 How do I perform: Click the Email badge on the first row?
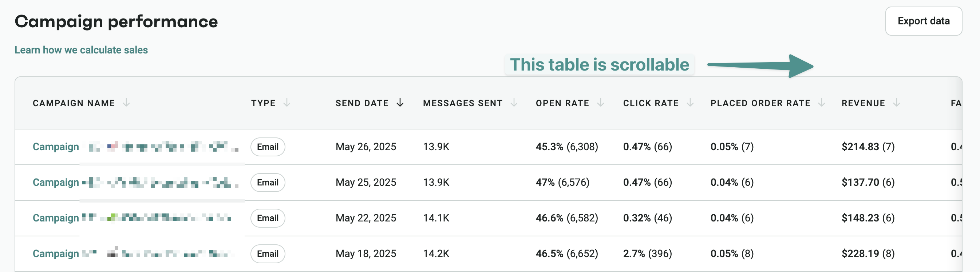coord(268,147)
